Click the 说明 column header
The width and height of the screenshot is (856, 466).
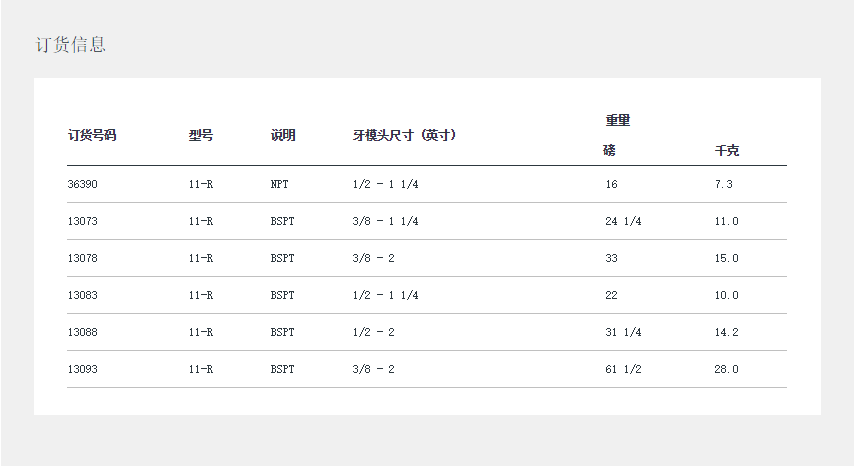click(x=283, y=135)
